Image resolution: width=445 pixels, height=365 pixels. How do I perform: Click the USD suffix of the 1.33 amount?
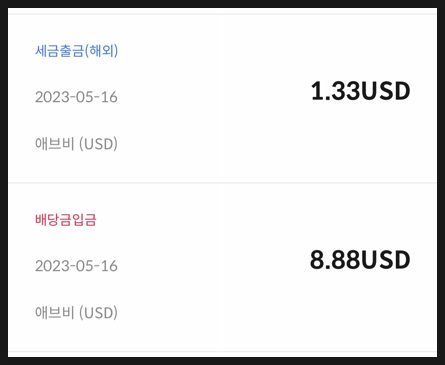click(385, 91)
